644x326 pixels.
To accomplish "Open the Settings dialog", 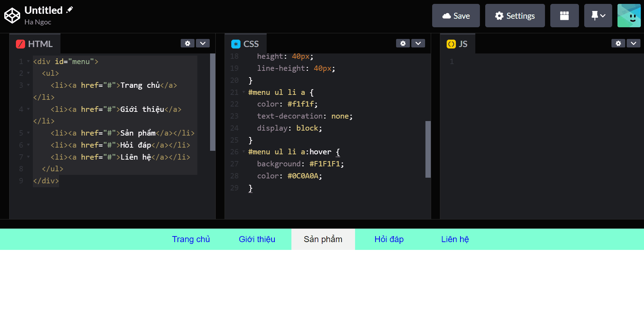I will (x=515, y=15).
